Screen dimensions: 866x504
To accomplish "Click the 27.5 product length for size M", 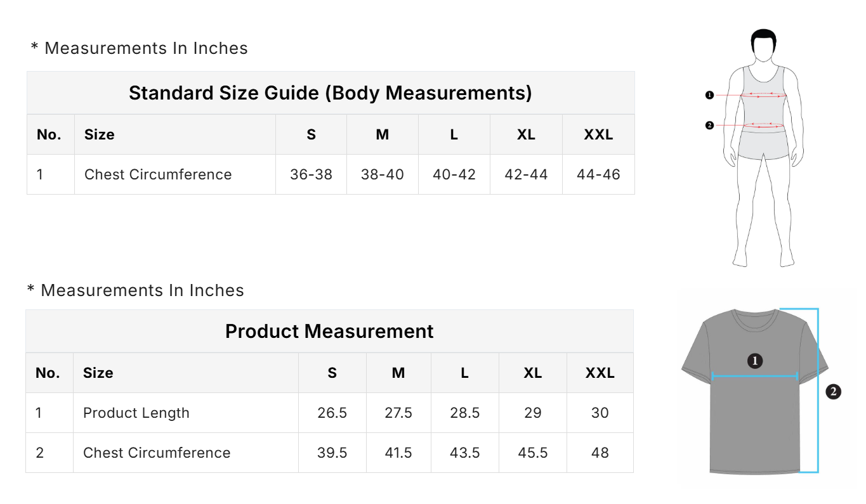I will (398, 413).
